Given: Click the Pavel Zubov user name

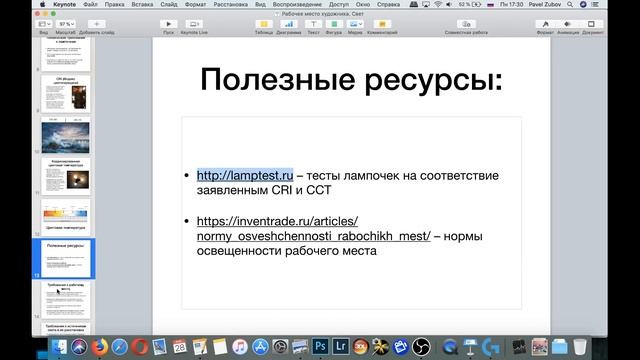Looking at the screenshot, I should [x=544, y=4].
